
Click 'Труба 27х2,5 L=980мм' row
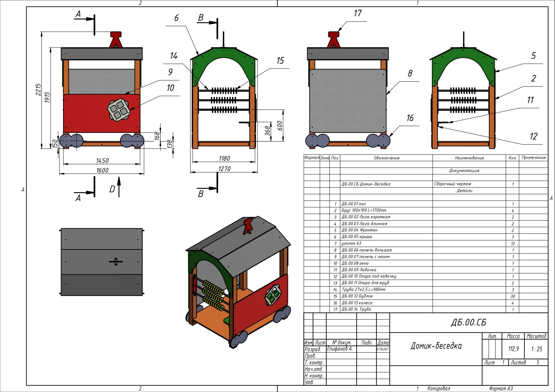(426, 290)
